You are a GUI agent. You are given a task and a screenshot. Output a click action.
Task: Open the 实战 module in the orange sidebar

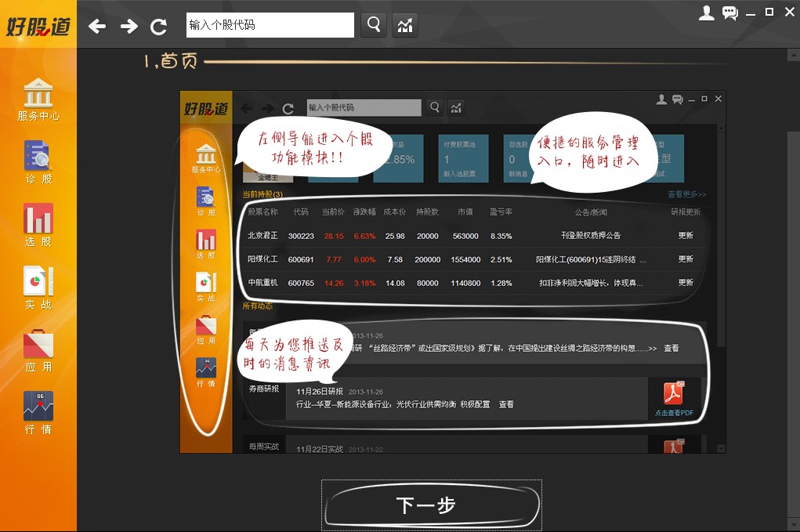coord(38,288)
